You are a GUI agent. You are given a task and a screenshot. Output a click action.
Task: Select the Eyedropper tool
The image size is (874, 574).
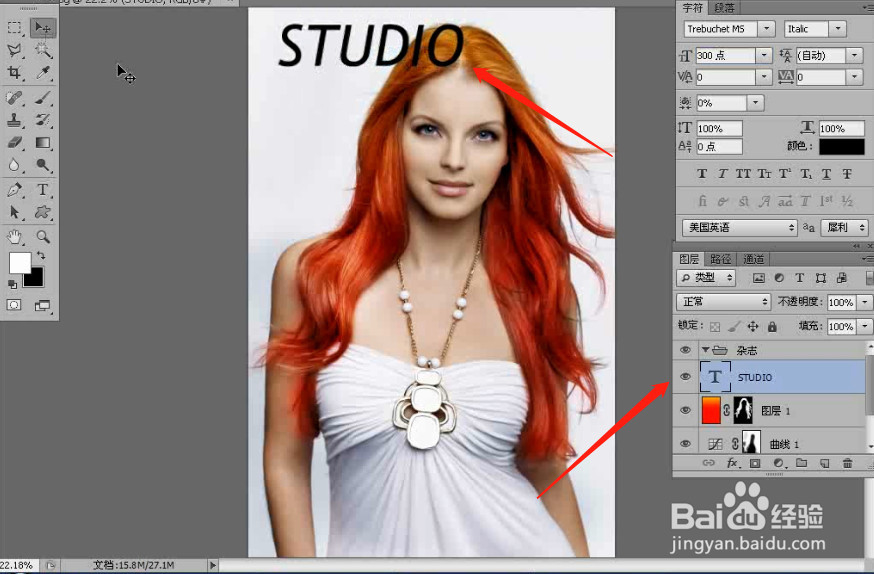pyautogui.click(x=42, y=72)
